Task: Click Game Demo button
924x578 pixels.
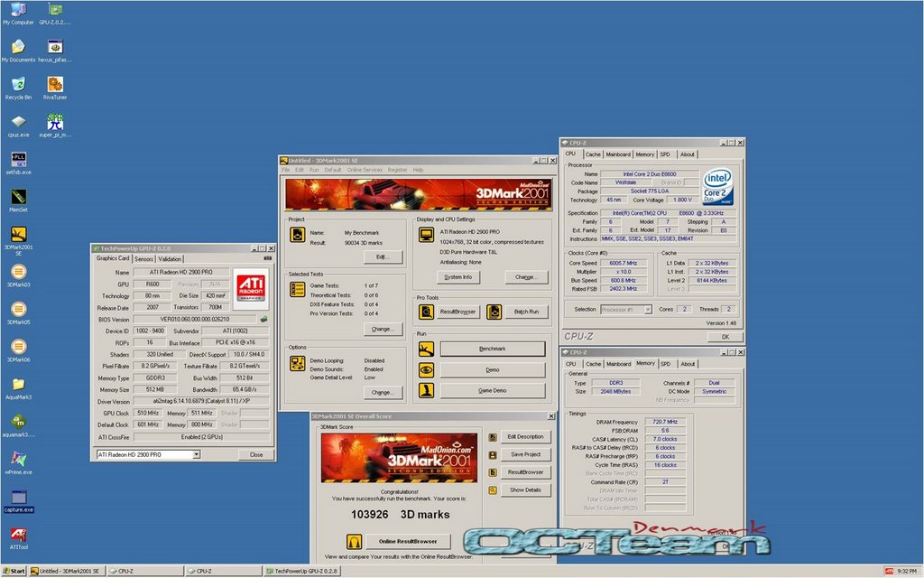Action: coord(493,390)
